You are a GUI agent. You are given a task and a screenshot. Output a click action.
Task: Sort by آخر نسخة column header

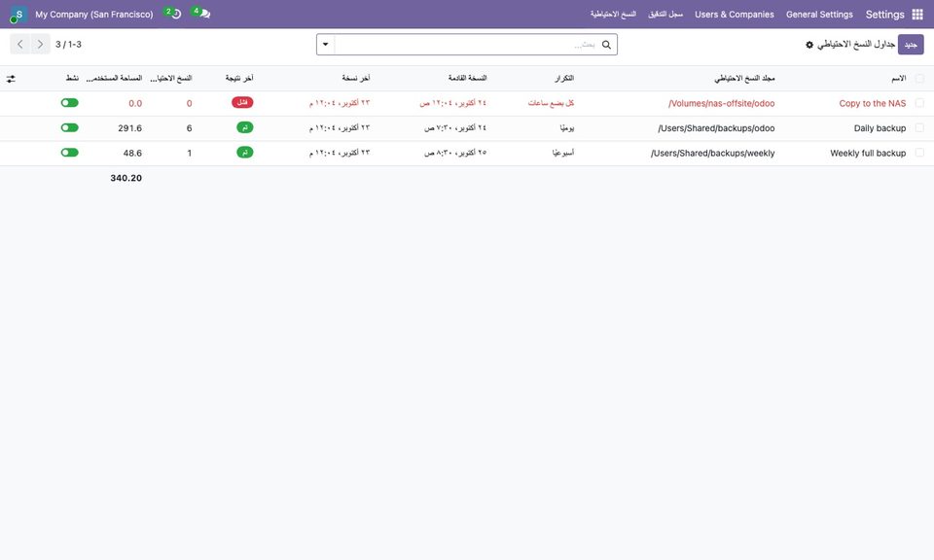[356, 78]
